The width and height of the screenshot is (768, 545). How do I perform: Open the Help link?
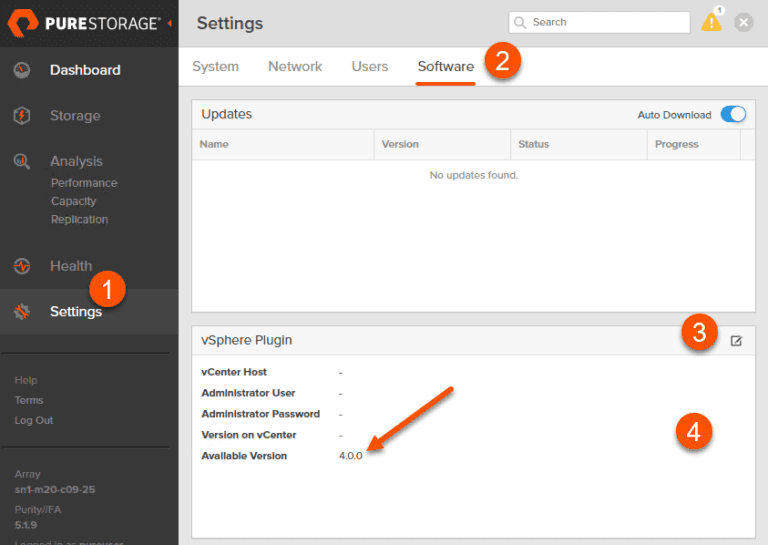pyautogui.click(x=26, y=380)
